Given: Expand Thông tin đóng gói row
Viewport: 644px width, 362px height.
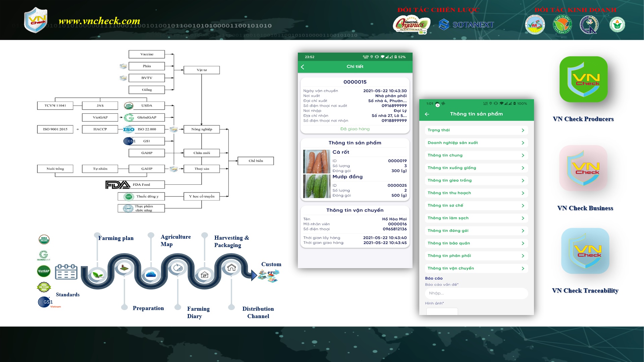Looking at the screenshot, I should tap(476, 231).
